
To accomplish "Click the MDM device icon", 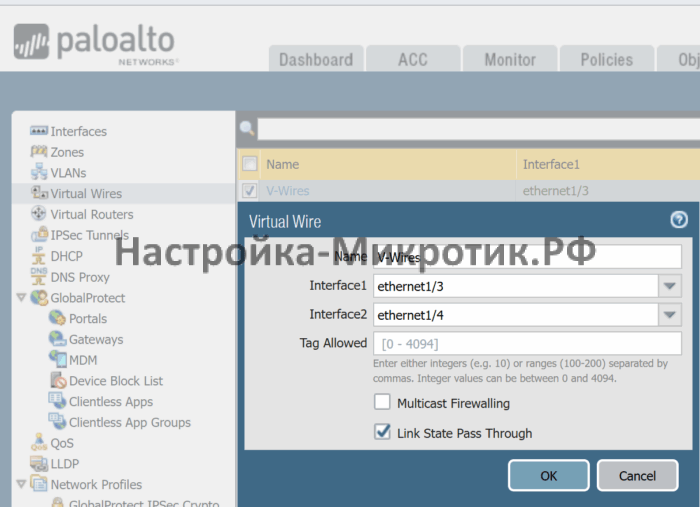I will point(58,358).
